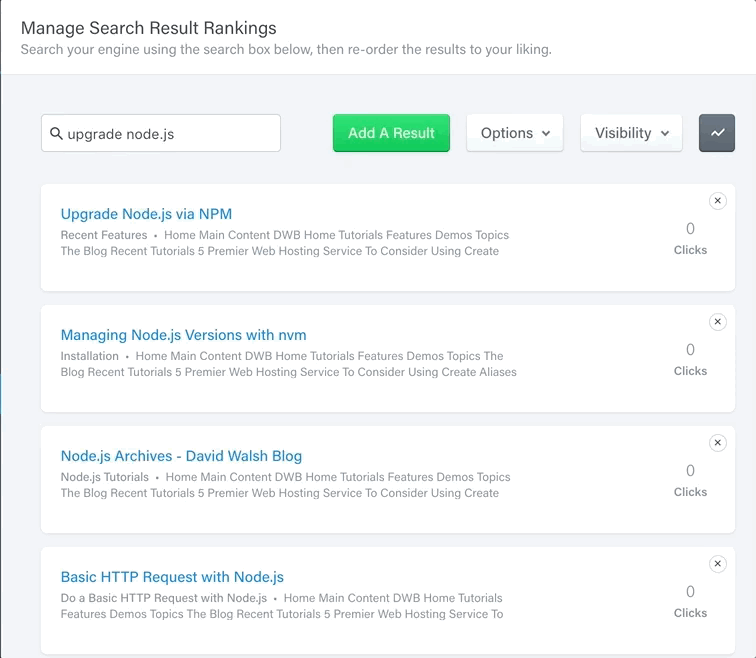Click Clicks count of Upgrade Node.js result

click(690, 239)
